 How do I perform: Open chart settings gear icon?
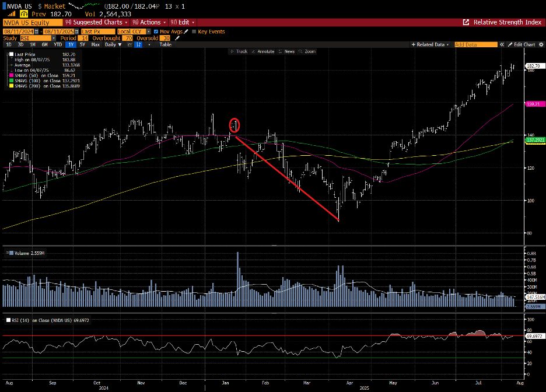541,44
